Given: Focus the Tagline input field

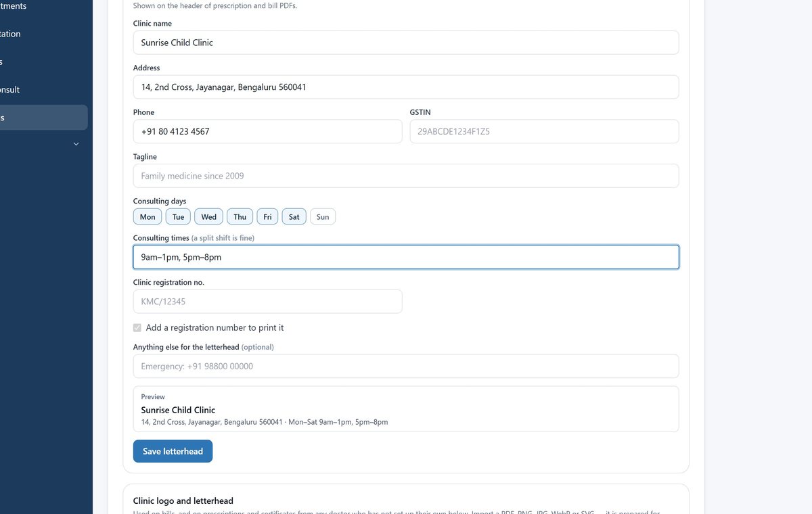Looking at the screenshot, I should 406,176.
